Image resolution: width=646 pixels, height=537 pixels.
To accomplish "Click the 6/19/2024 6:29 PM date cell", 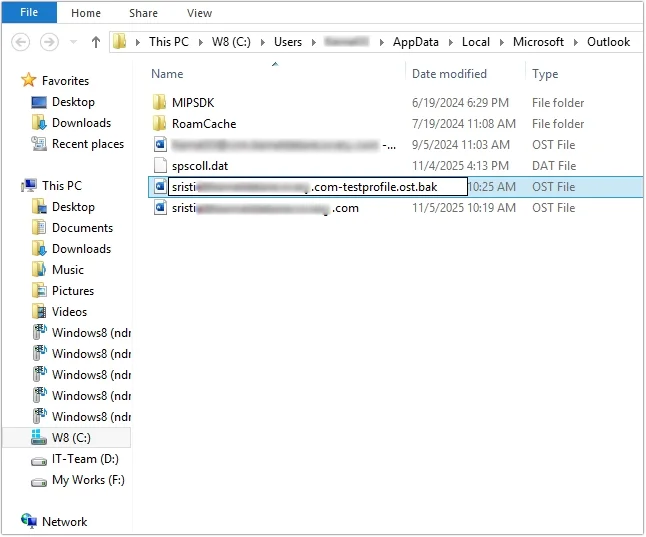I will [460, 103].
